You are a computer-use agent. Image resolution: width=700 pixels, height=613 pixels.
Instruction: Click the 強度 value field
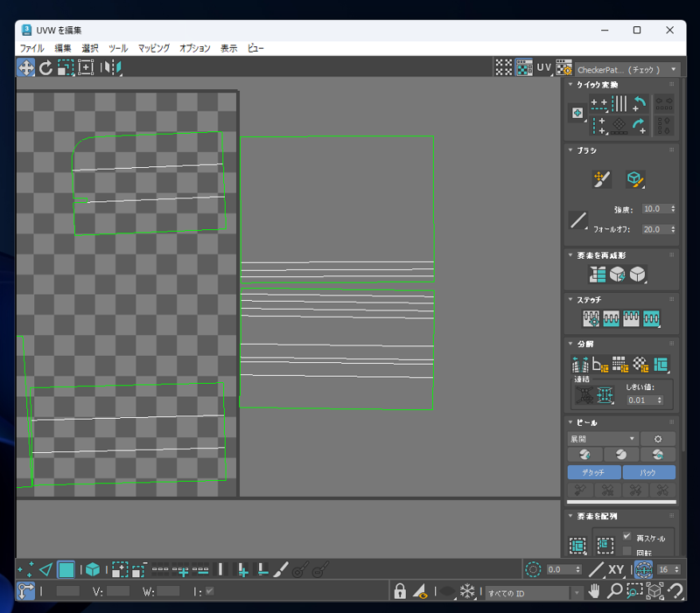click(x=654, y=209)
